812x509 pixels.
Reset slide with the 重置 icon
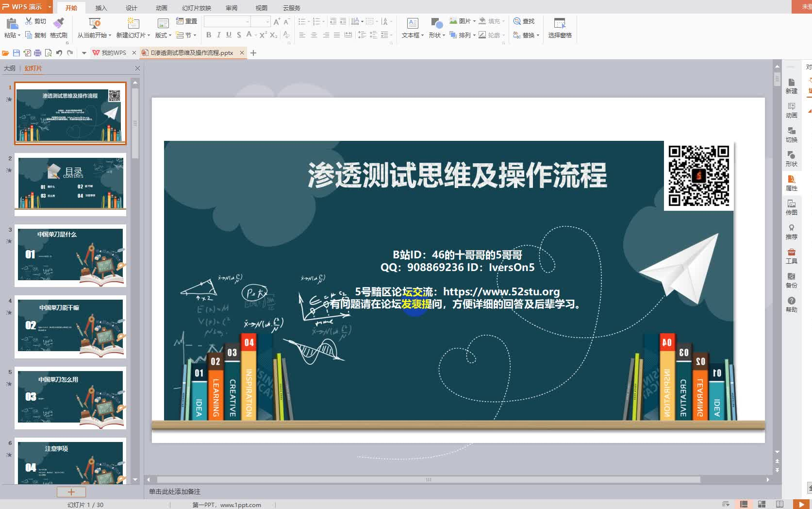pyautogui.click(x=186, y=21)
